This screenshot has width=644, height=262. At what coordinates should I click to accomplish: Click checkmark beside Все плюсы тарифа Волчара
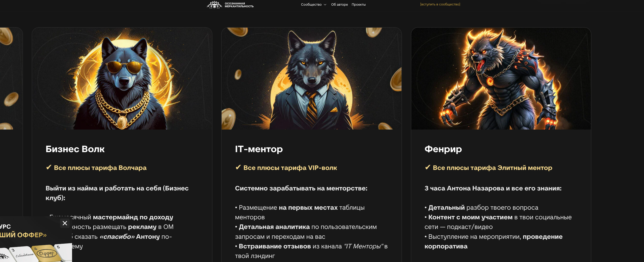[x=49, y=167]
